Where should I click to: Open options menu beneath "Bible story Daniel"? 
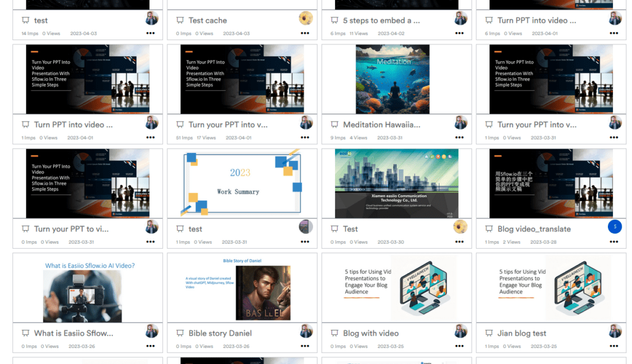[x=305, y=346]
